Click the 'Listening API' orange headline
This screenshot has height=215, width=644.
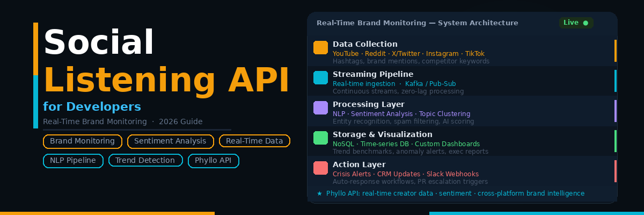click(166, 80)
